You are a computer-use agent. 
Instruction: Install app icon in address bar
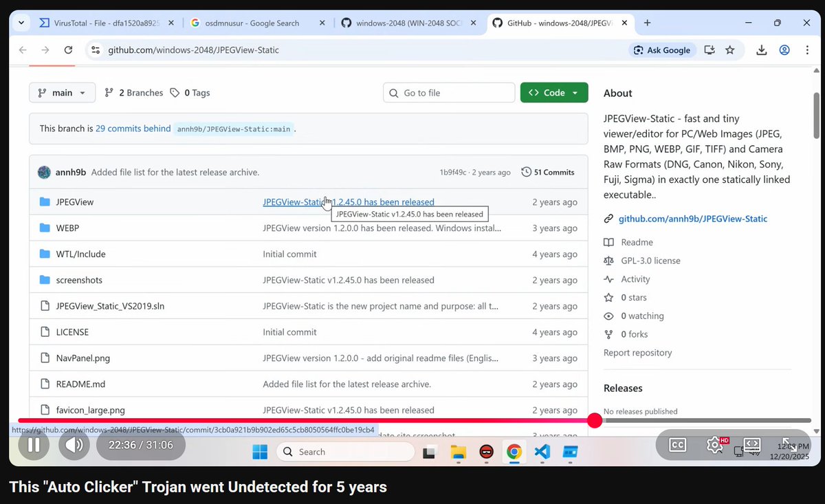709,50
